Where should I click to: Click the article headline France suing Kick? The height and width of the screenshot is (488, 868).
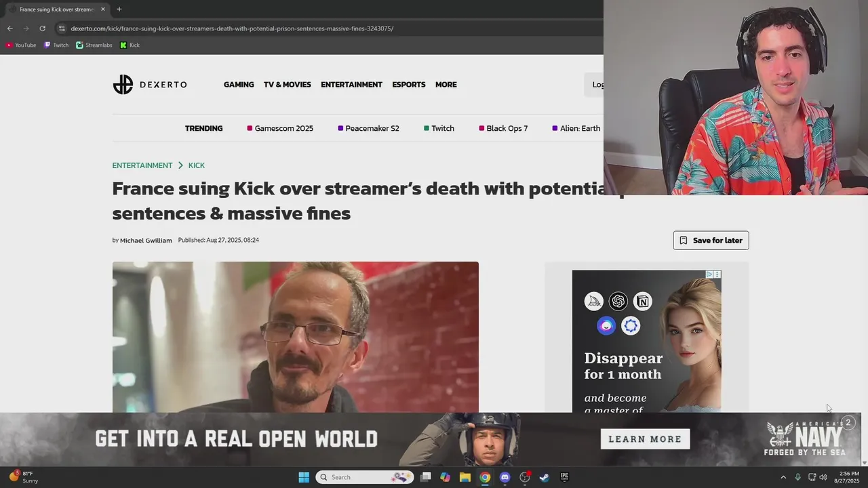pos(357,201)
